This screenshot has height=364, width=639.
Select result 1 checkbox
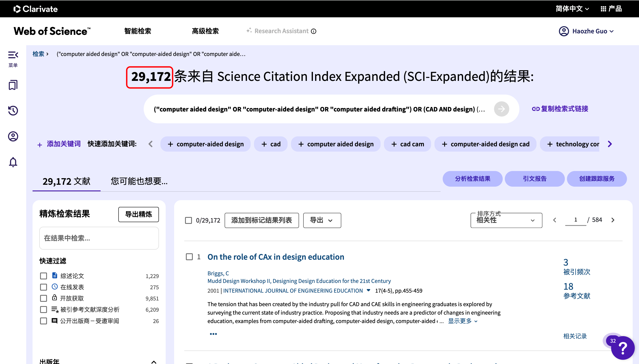coord(189,257)
